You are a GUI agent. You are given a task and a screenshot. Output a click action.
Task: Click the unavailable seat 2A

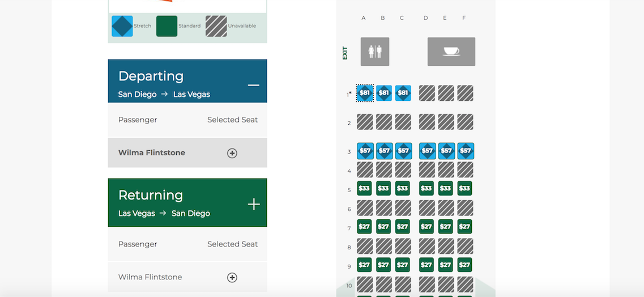click(x=365, y=122)
